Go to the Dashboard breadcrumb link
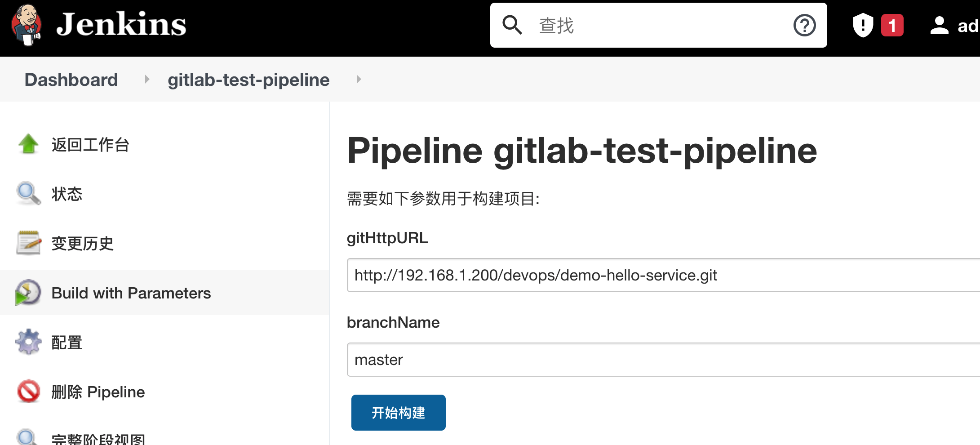The image size is (980, 445). tap(71, 80)
